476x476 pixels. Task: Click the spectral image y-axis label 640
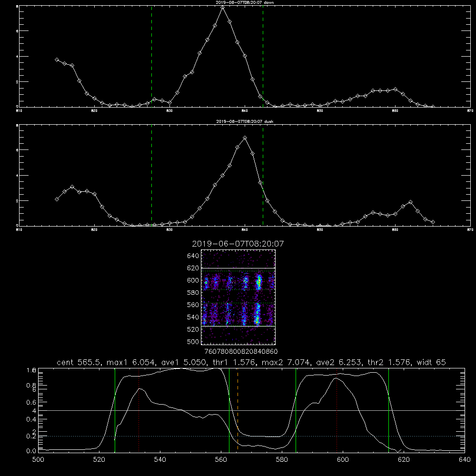(193, 256)
